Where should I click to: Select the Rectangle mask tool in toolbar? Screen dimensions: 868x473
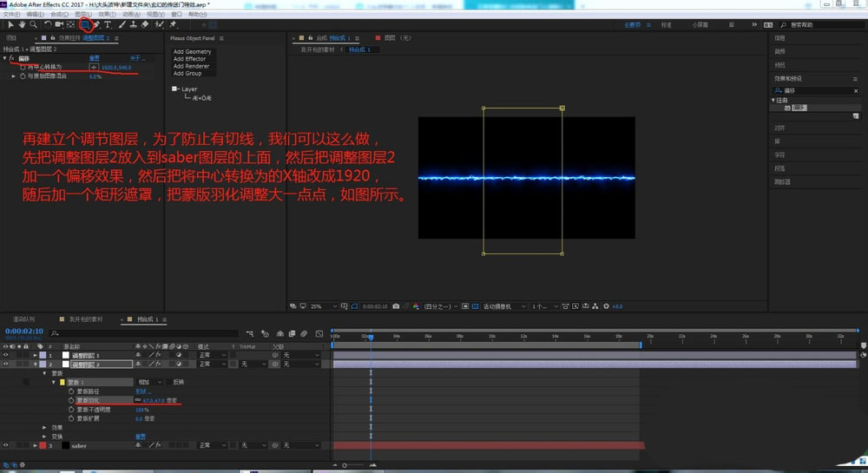coord(84,25)
